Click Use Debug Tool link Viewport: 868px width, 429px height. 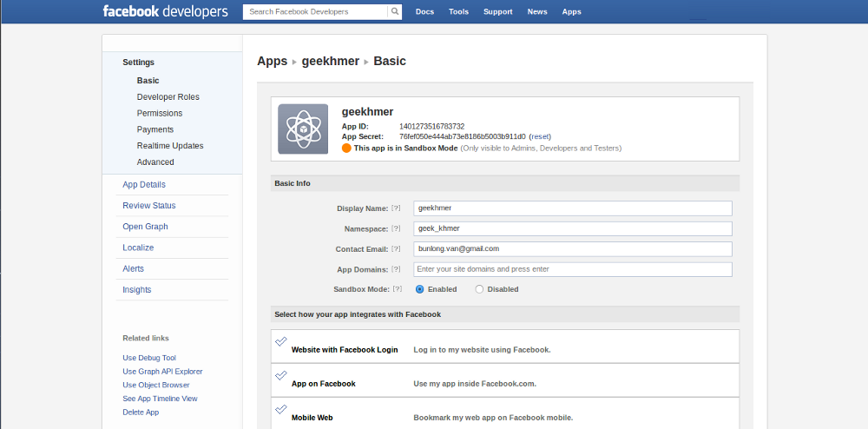149,358
